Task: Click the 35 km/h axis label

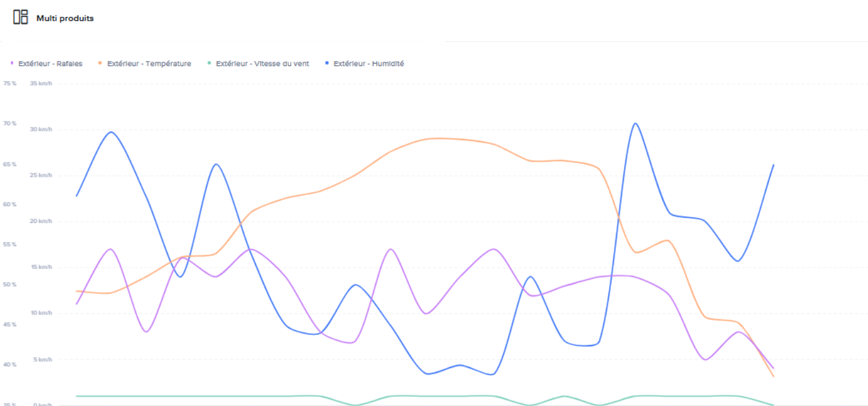Action: 41,83
